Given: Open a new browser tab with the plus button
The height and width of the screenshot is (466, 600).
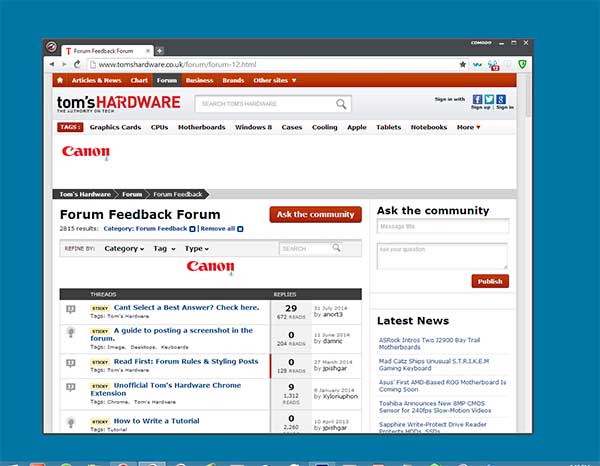Looking at the screenshot, I should coord(160,50).
